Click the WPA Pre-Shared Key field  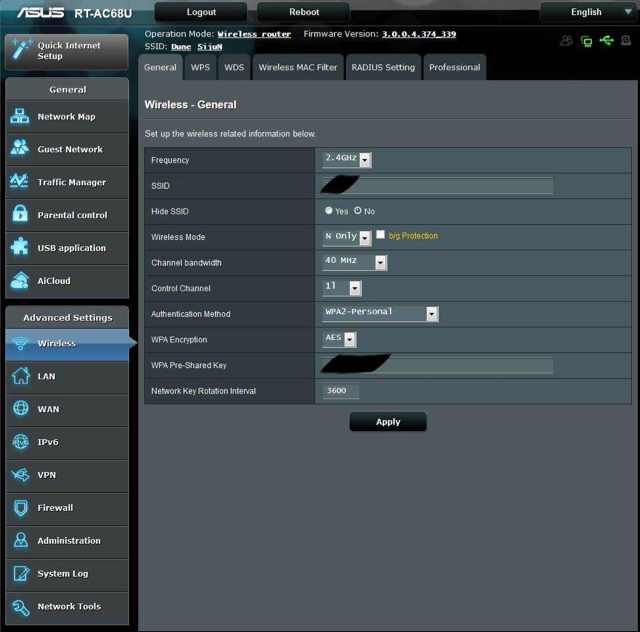[x=437, y=365]
